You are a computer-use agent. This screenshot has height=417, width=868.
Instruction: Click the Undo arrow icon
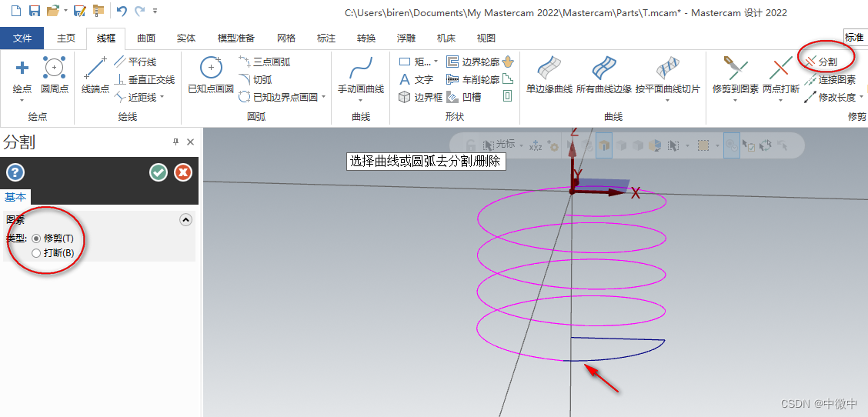122,11
